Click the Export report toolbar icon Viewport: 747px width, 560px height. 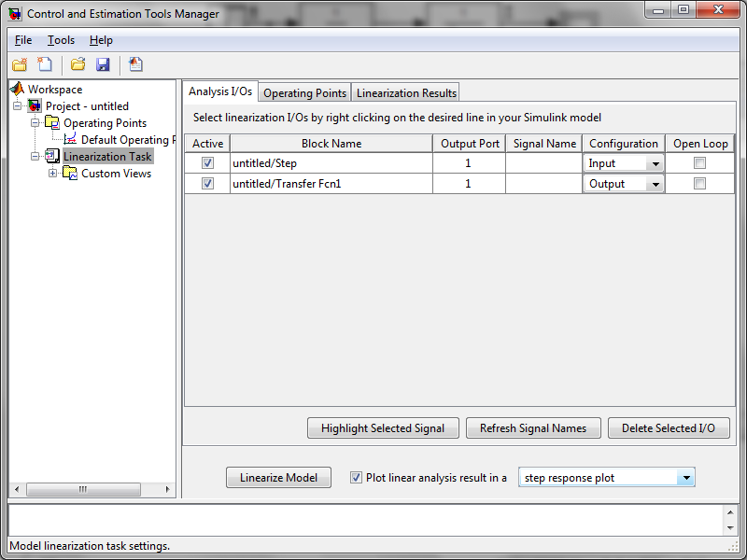point(135,64)
